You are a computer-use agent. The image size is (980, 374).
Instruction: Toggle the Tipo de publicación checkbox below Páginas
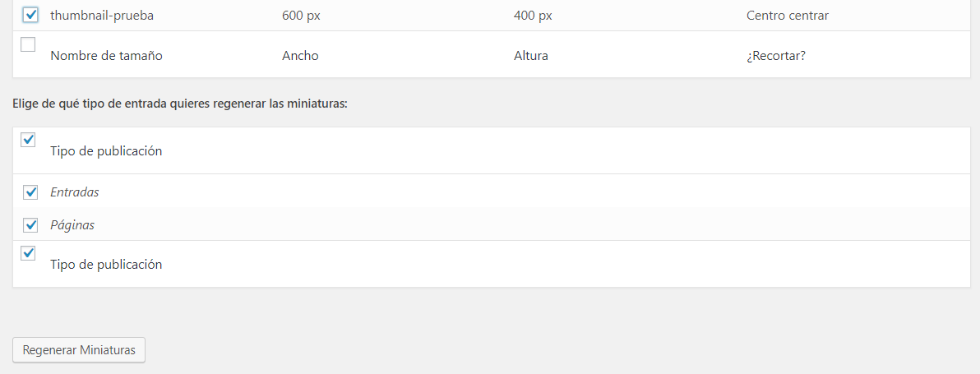[28, 253]
